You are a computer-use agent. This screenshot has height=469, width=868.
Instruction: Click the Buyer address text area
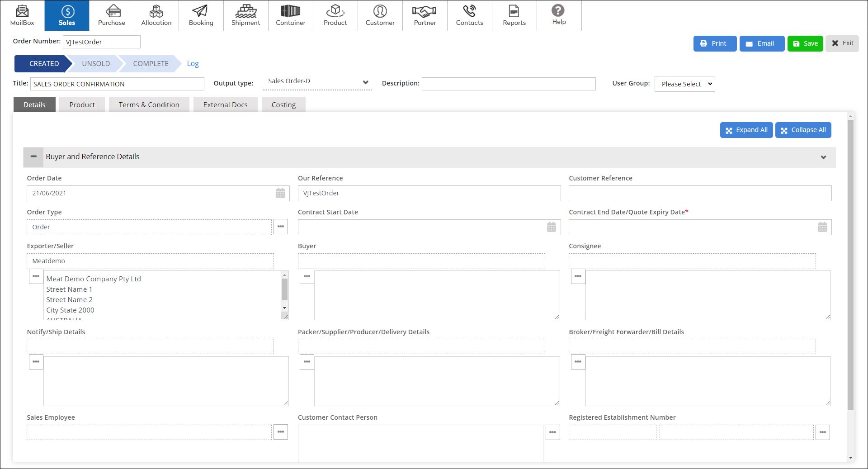coord(437,295)
